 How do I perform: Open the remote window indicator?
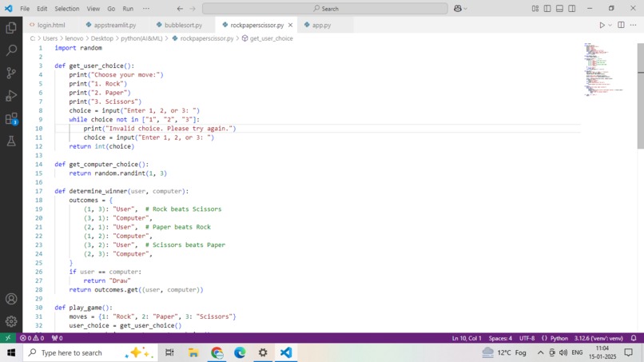(x=8, y=338)
